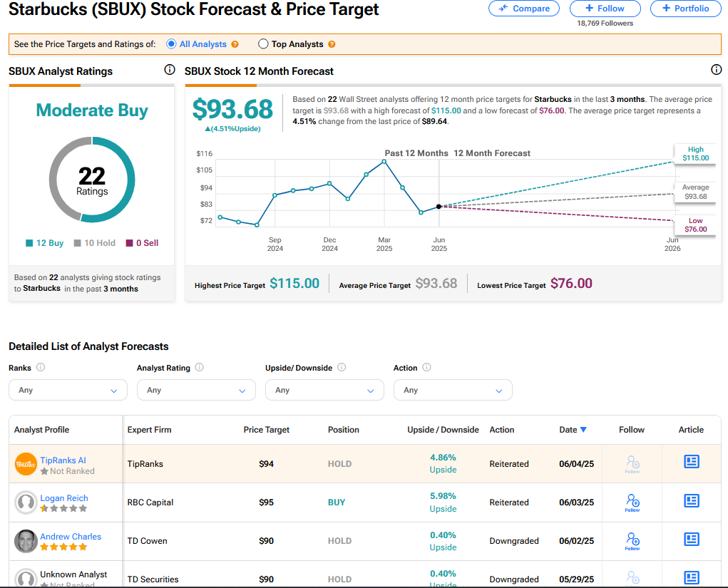Click the follow icon for Logan Reich

pyautogui.click(x=632, y=502)
